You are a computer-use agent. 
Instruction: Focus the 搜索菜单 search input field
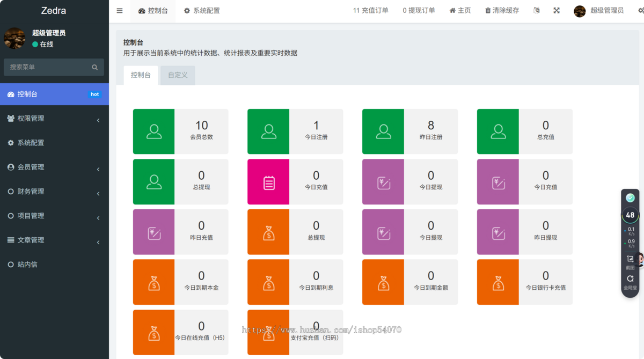tap(54, 67)
